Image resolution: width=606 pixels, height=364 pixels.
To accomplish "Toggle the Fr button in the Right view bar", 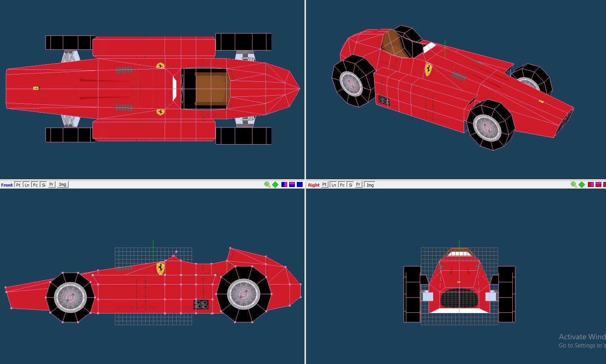I will pos(359,185).
